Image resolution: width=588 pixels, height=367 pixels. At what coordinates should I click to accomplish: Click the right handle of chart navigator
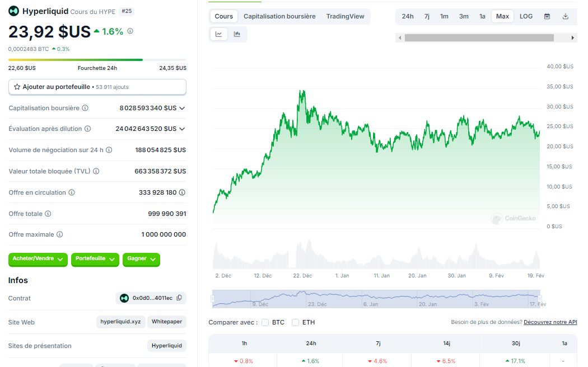(x=540, y=299)
